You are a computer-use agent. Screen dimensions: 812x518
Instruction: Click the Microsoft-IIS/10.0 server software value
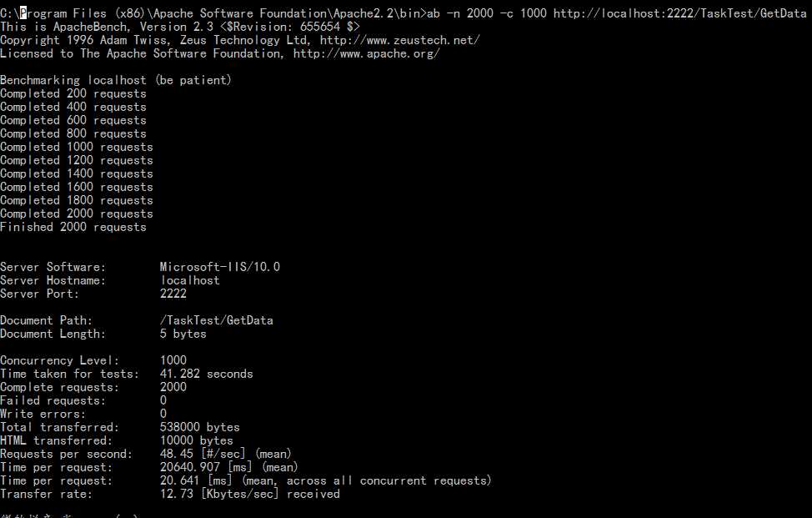coord(220,267)
